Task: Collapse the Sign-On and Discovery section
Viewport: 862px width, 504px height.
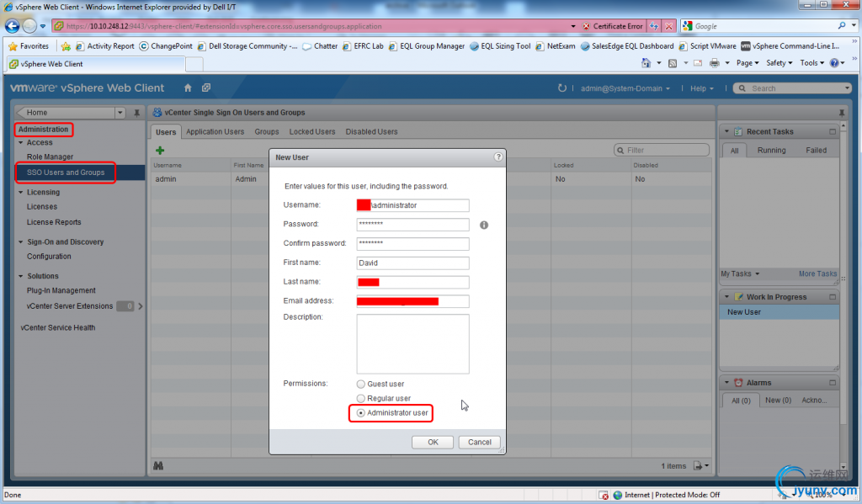Action: click(x=21, y=241)
